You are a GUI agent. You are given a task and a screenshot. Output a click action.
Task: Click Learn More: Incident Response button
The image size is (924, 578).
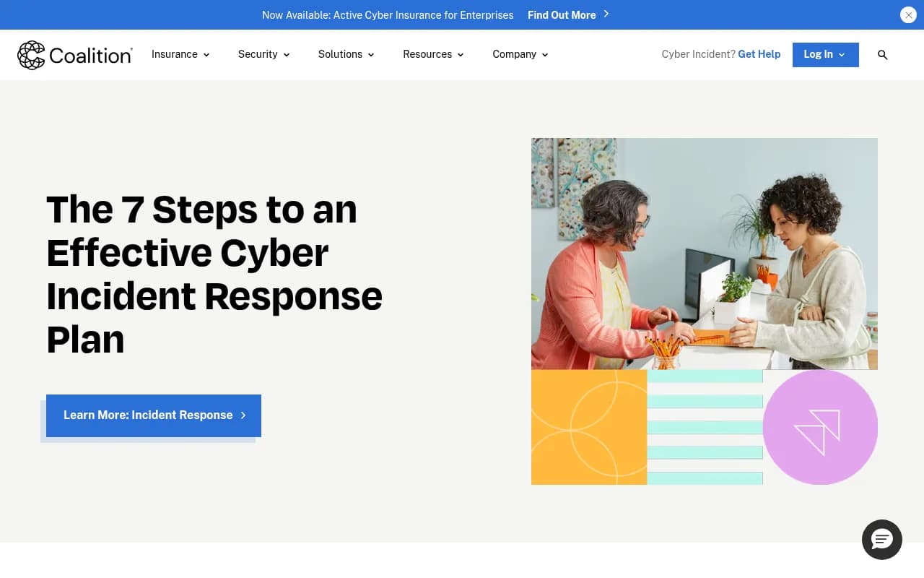click(x=154, y=415)
